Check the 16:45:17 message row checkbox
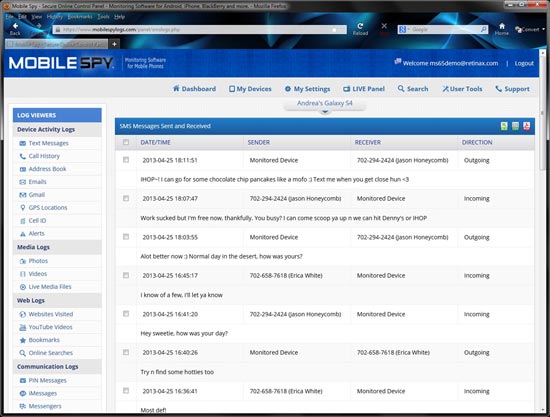This screenshot has height=417, width=550. click(126, 275)
